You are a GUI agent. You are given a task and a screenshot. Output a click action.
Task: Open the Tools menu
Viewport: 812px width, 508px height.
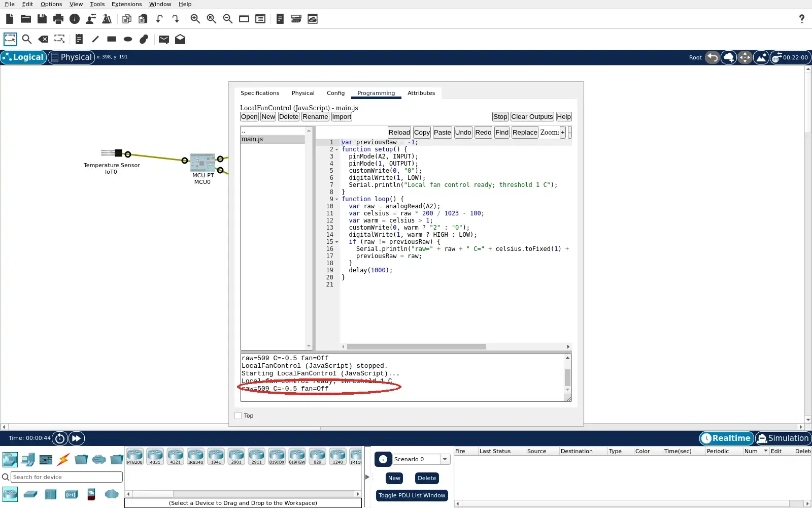coord(97,4)
